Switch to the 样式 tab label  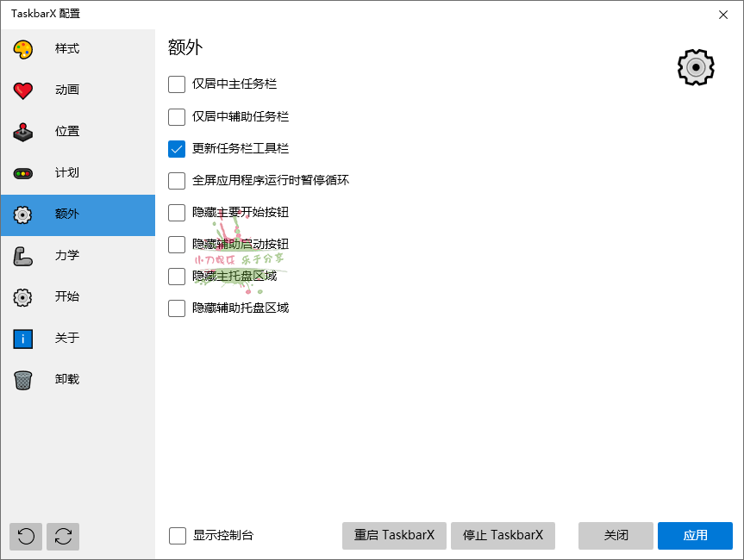click(x=67, y=49)
